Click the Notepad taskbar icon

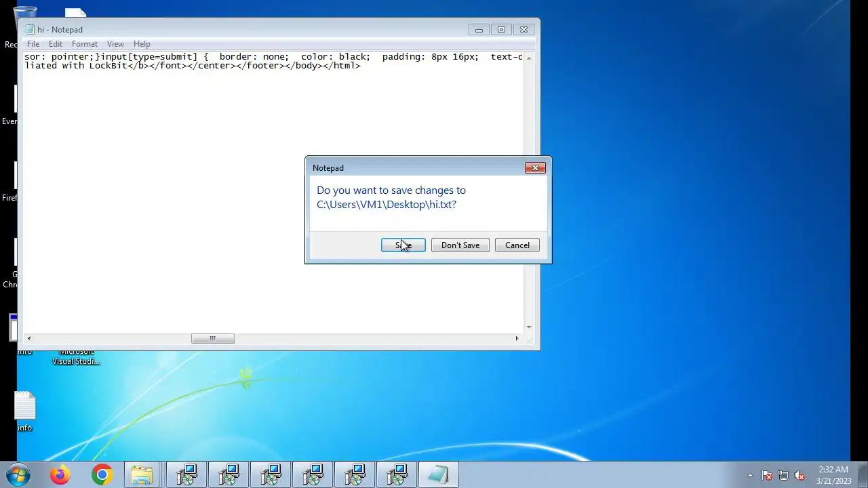438,475
